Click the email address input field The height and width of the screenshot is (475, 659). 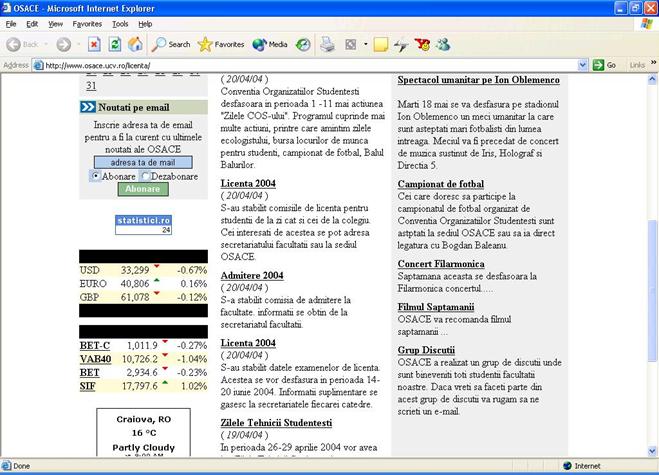tap(142, 162)
